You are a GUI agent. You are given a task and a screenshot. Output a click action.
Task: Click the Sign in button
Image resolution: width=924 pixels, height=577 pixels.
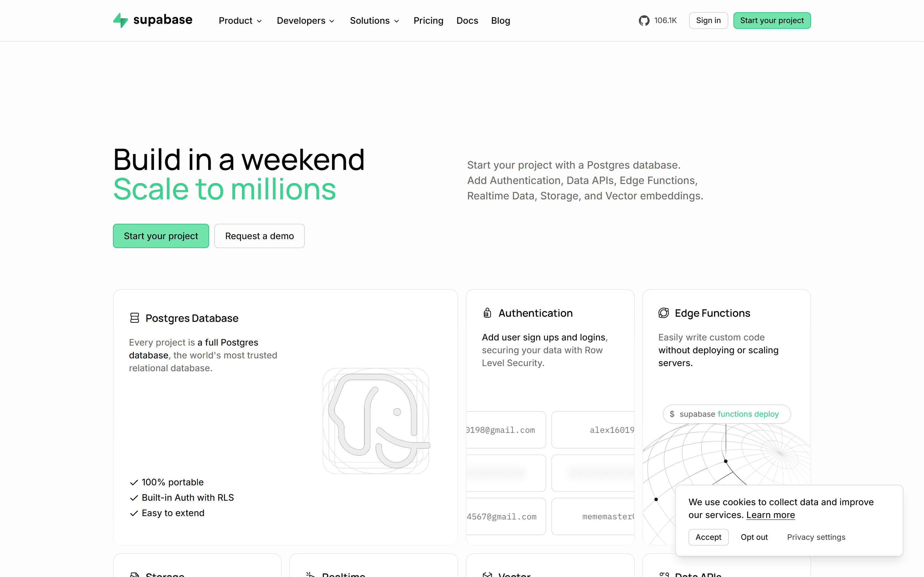click(708, 21)
